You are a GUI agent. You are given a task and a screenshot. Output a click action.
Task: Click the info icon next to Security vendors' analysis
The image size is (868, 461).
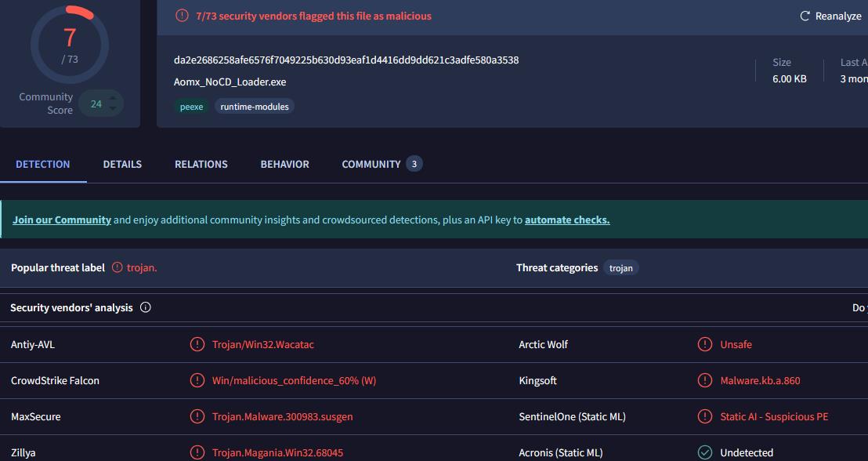point(146,307)
